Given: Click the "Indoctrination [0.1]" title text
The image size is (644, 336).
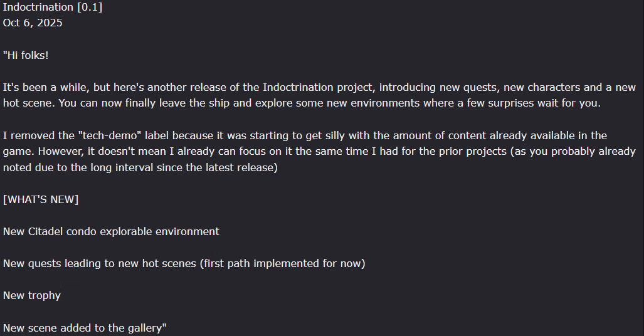Looking at the screenshot, I should [x=53, y=7].
